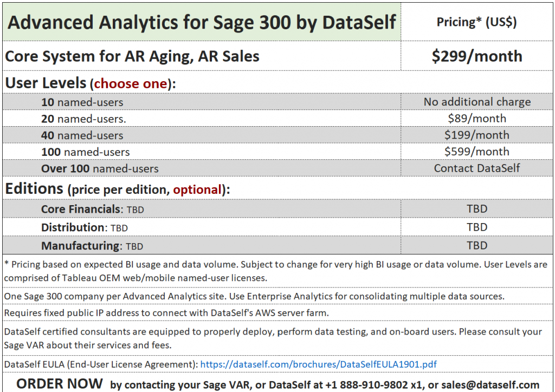Click the Advanced Analytics for Sage 300 title

202,22
